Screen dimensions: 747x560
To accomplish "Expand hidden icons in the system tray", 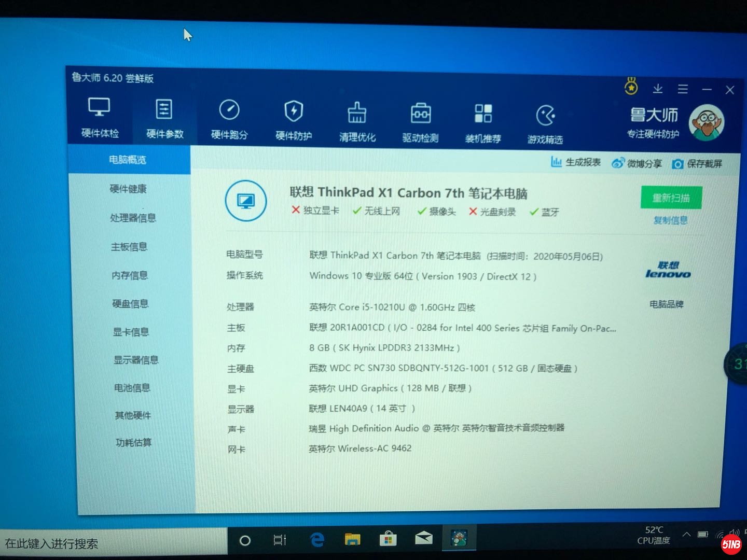I will (x=686, y=535).
